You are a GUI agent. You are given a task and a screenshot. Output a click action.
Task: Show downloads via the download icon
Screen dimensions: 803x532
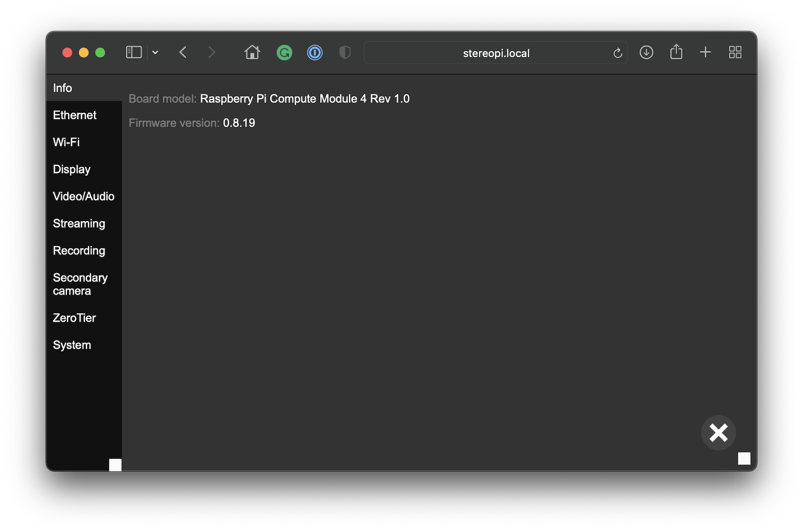[646, 52]
